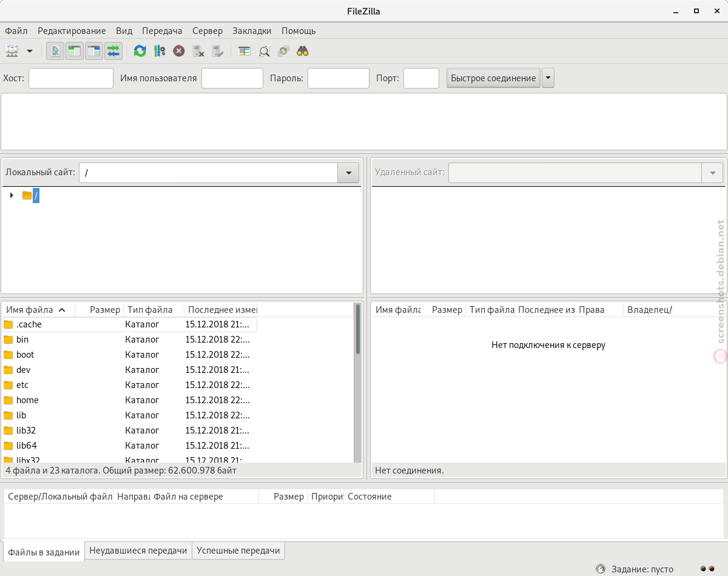Expand the local site path dropdown
Viewport: 728px width, 576px height.
[348, 173]
